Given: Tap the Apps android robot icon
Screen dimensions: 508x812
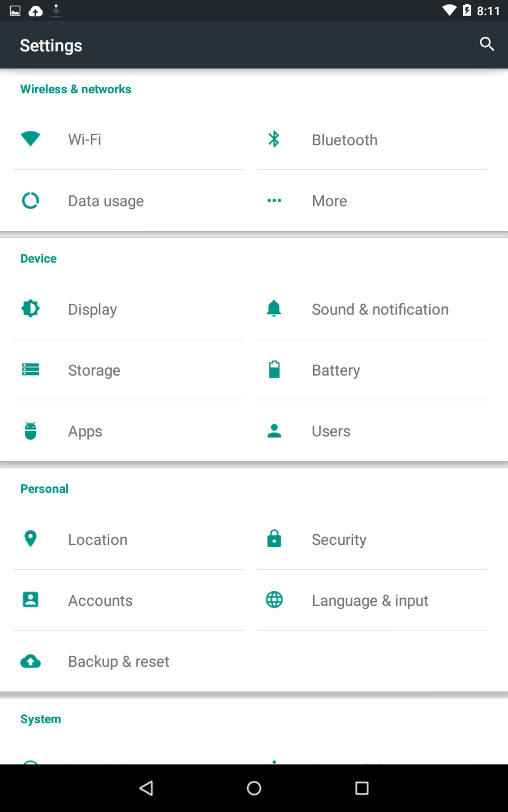Looking at the screenshot, I should point(30,431).
